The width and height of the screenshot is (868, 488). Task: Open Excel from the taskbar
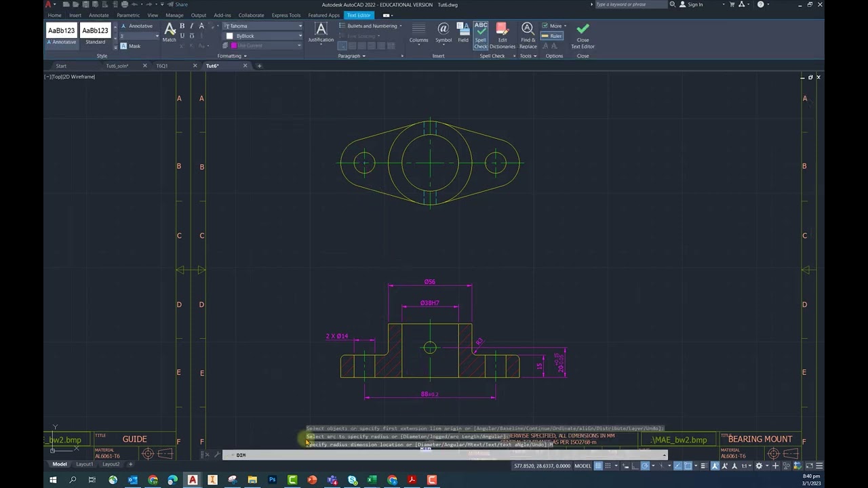372,480
